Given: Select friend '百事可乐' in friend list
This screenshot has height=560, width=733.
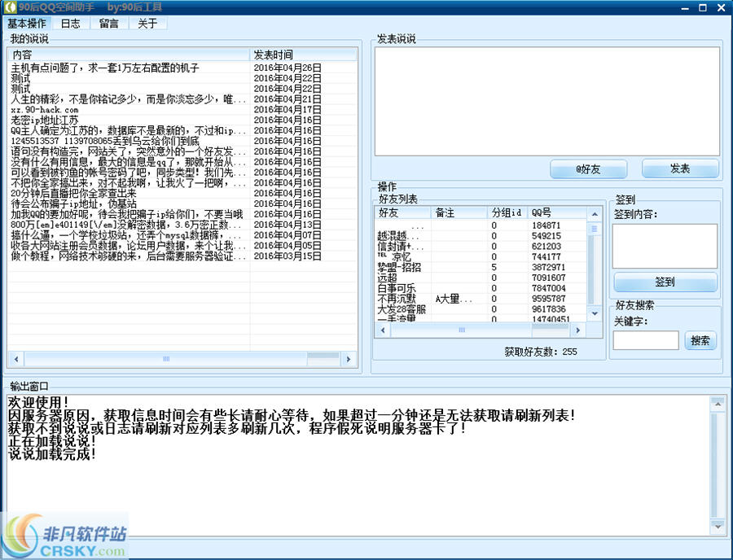Looking at the screenshot, I should 397,288.
